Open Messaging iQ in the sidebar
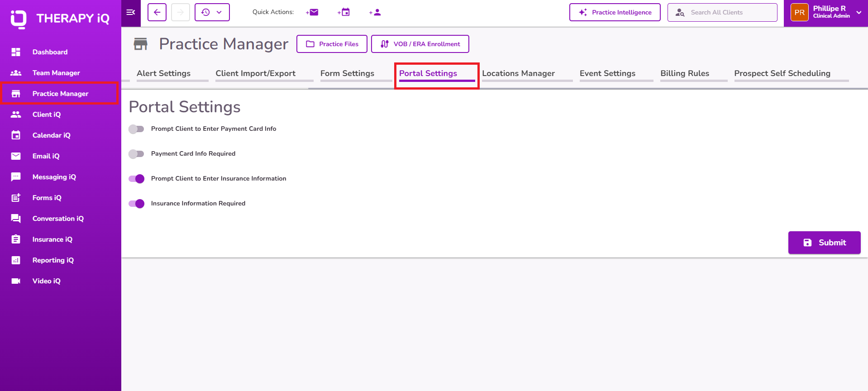 click(x=61, y=177)
